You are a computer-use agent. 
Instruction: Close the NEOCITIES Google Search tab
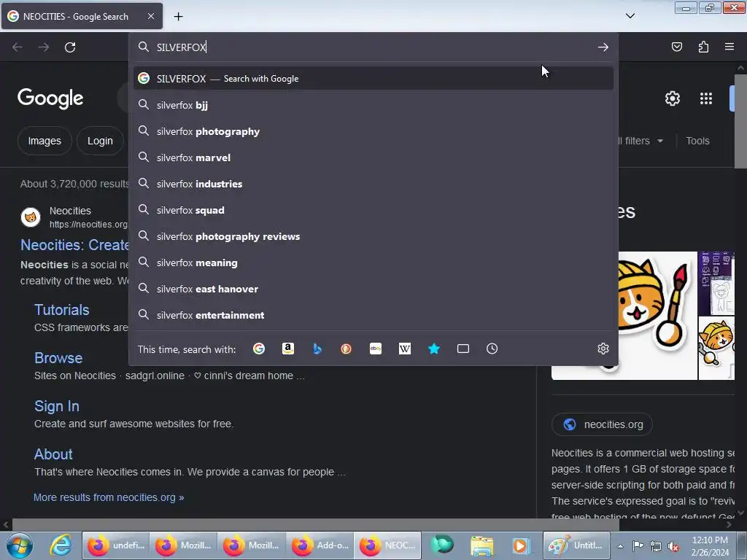click(x=150, y=16)
